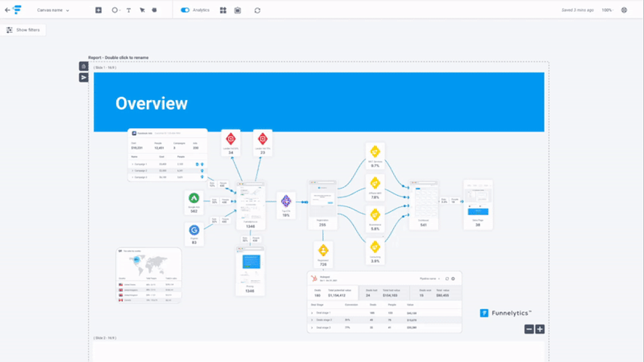
Task: Expand the Deal stage 1 row
Action: 312,313
